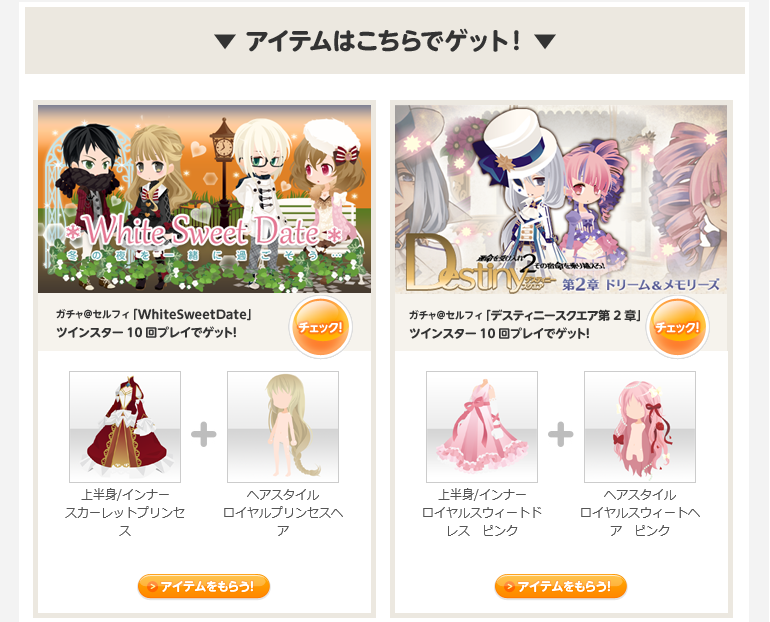This screenshot has width=770, height=622.
Task: Select the pink royal sweet hair icon
Action: pos(640,427)
